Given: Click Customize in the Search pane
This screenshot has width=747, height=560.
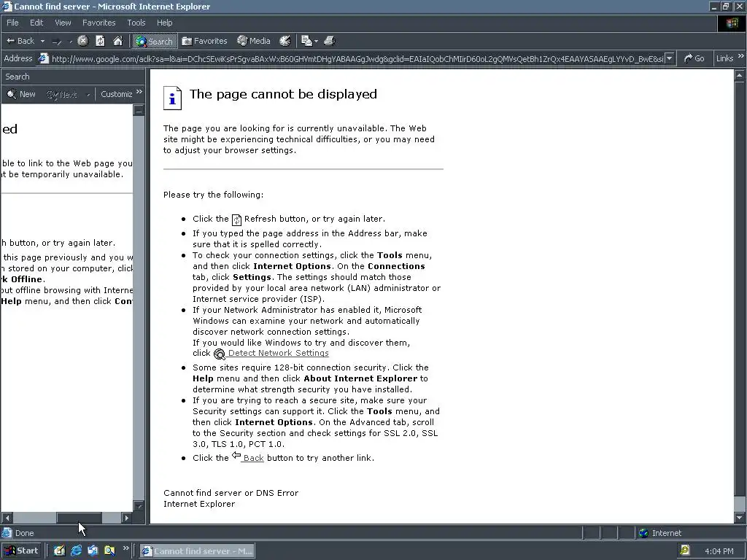Looking at the screenshot, I should (115, 94).
